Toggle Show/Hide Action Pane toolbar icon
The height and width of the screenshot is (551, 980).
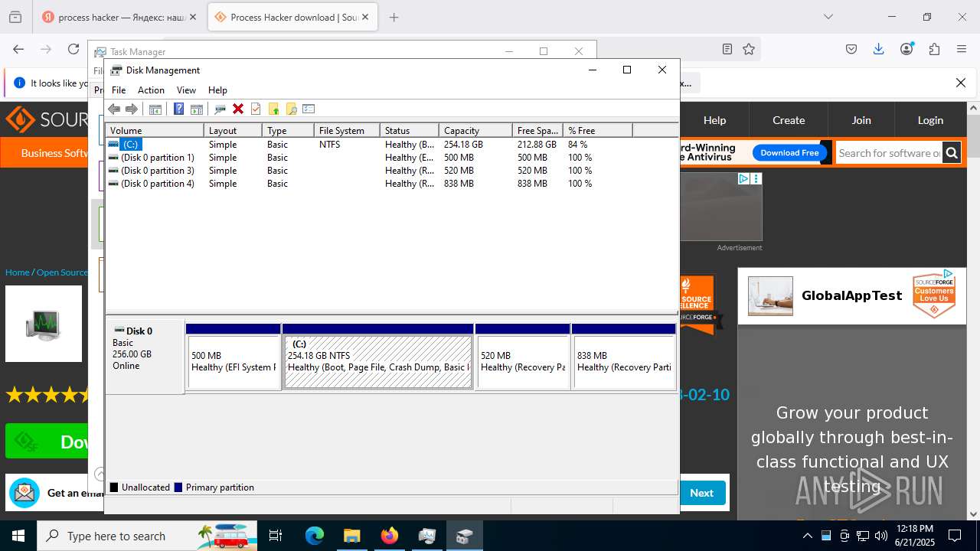[x=197, y=109]
